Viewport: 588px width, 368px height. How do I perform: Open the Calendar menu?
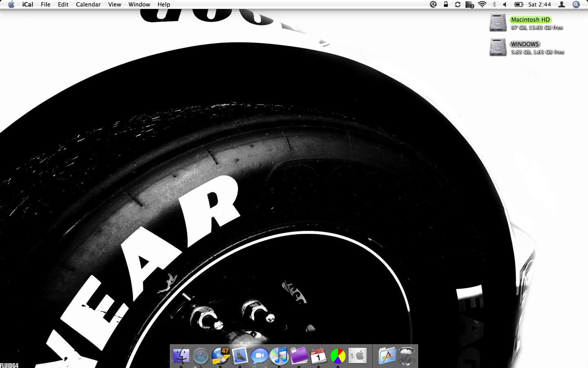coord(88,4)
